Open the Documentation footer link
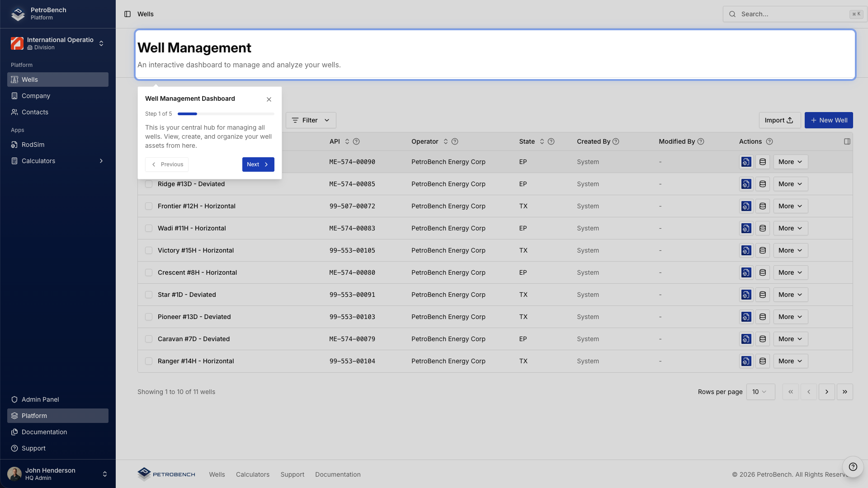The image size is (868, 488). tap(338, 474)
